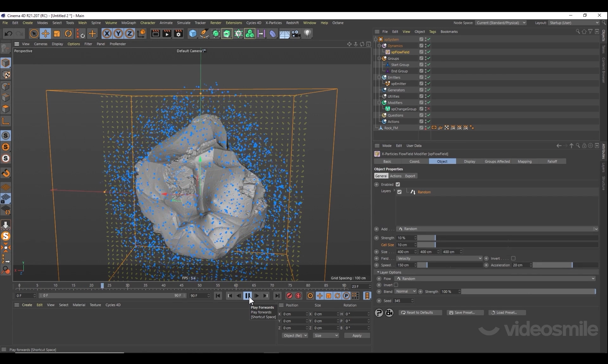Click the Light bulb object icon
608x364 pixels.
pos(307,34)
